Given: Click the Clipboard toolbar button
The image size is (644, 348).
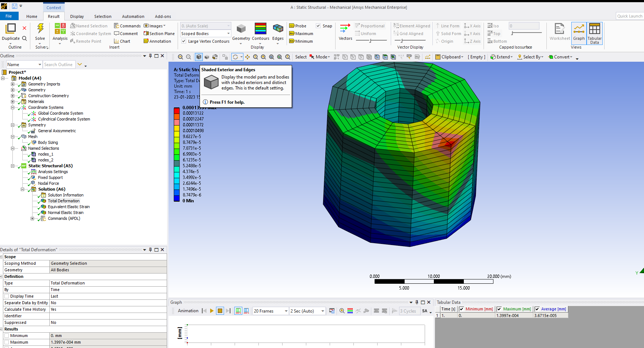Looking at the screenshot, I should pyautogui.click(x=449, y=57).
